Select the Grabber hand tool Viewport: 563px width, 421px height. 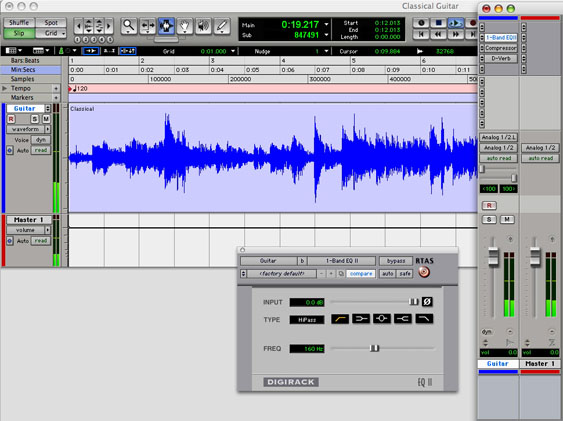point(185,26)
